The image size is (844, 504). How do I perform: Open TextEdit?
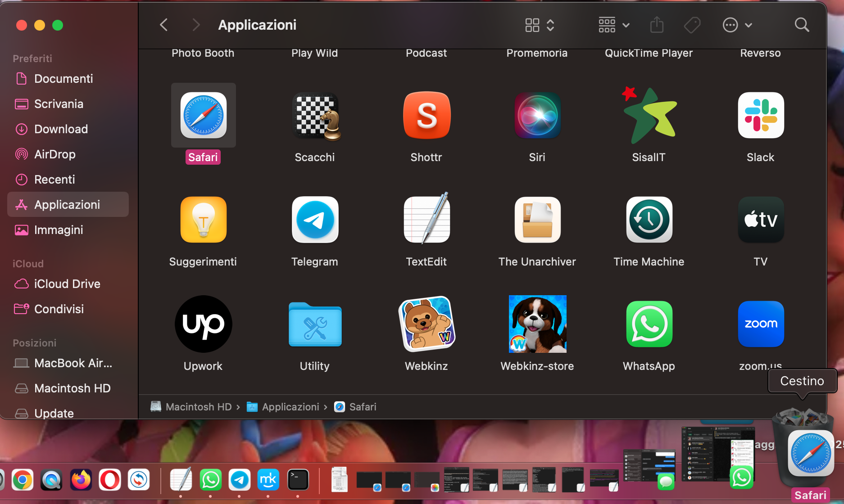pyautogui.click(x=426, y=220)
